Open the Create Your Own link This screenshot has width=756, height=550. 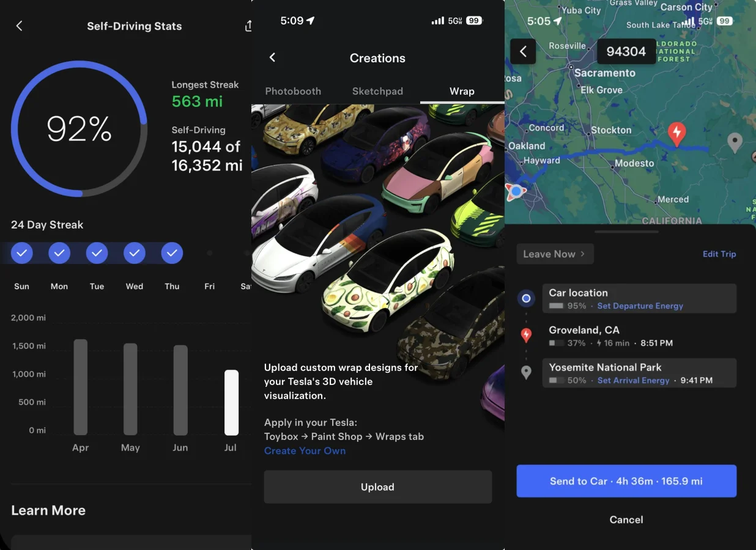305,451
